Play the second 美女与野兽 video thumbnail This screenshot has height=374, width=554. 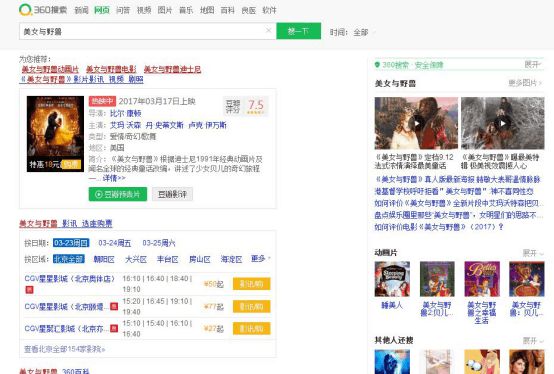(502, 123)
